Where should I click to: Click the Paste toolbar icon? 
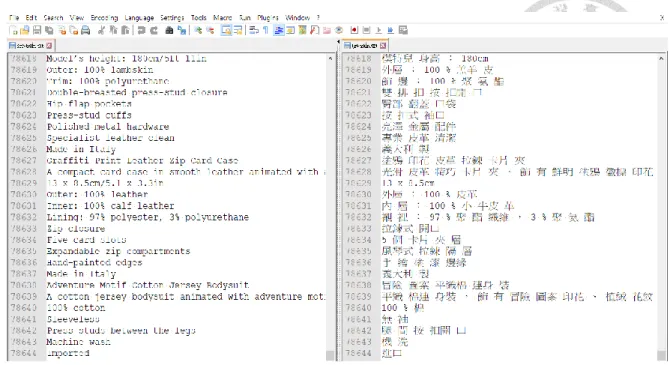tap(125, 30)
